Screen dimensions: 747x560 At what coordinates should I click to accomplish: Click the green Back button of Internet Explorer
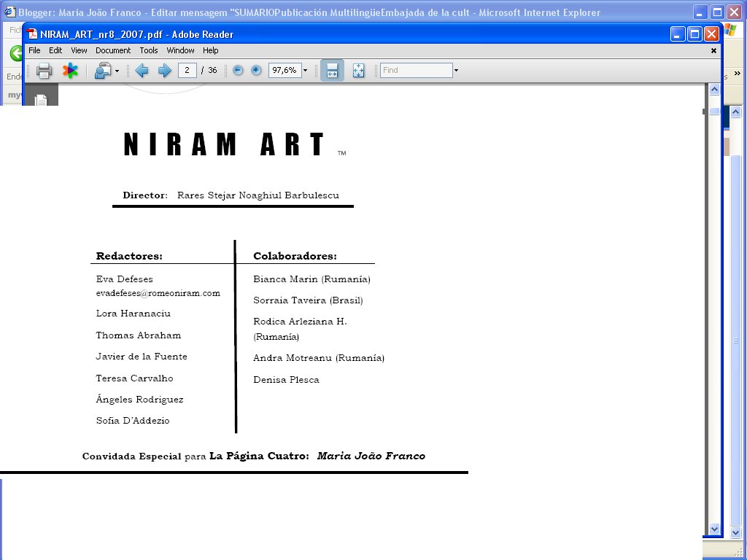(14, 53)
